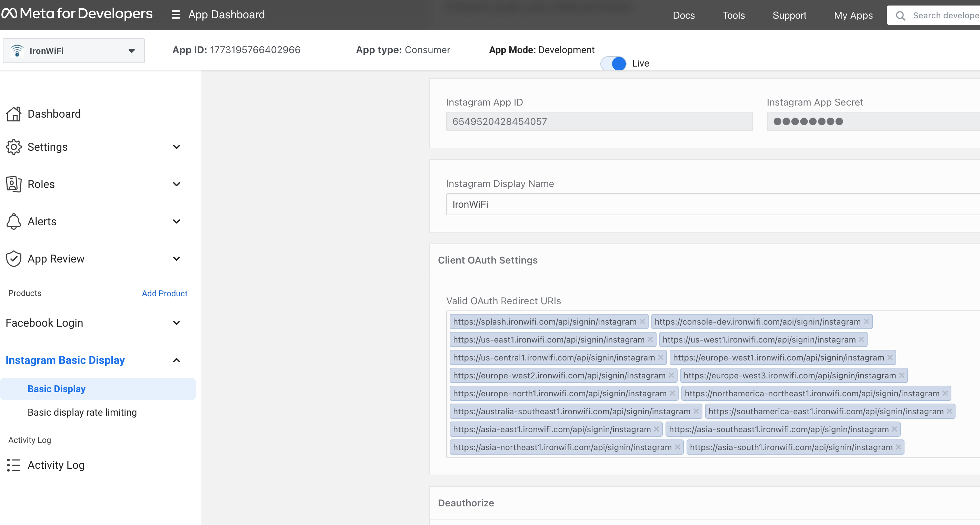Expand the App Review section chevron

click(x=177, y=259)
